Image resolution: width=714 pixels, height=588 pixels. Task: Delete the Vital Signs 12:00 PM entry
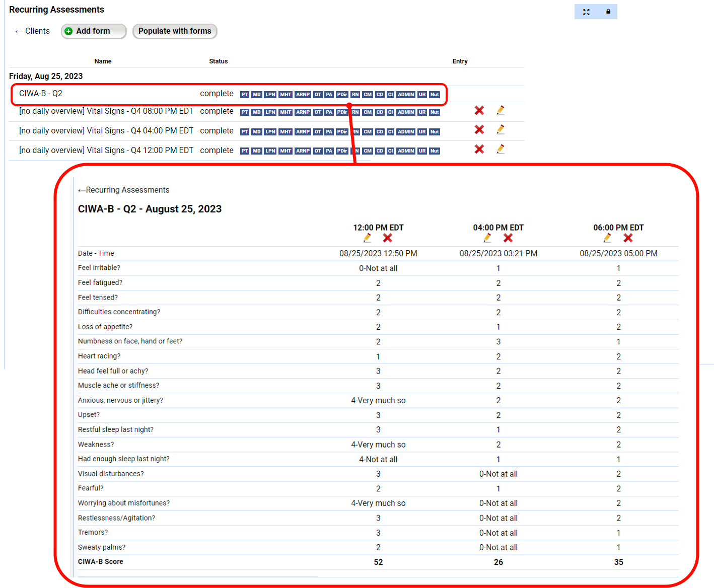(x=479, y=149)
